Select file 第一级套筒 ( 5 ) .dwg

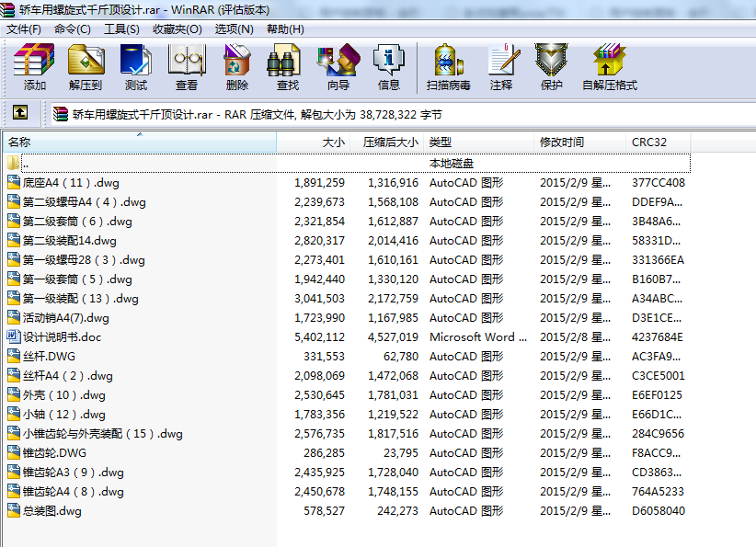coord(77,279)
